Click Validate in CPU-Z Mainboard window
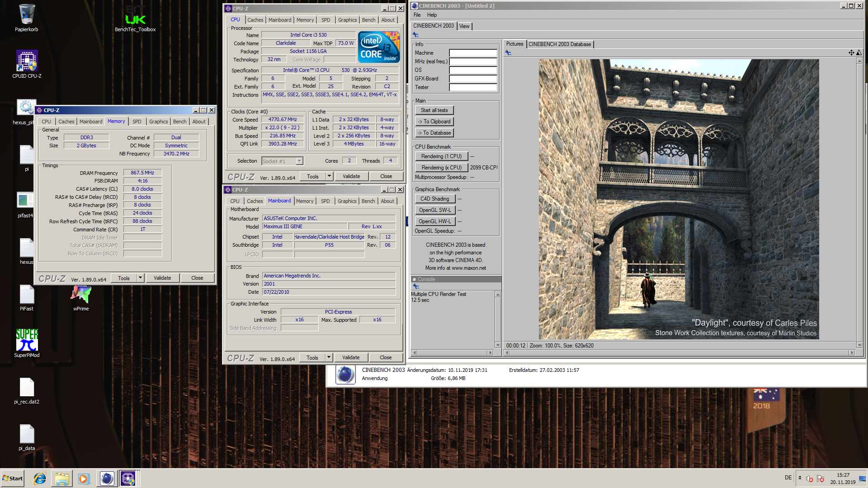868x488 pixels. (351, 357)
